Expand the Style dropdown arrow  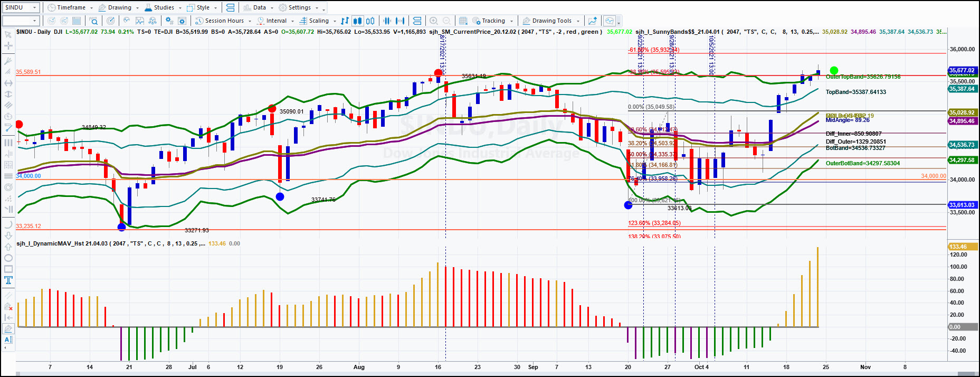click(215, 8)
